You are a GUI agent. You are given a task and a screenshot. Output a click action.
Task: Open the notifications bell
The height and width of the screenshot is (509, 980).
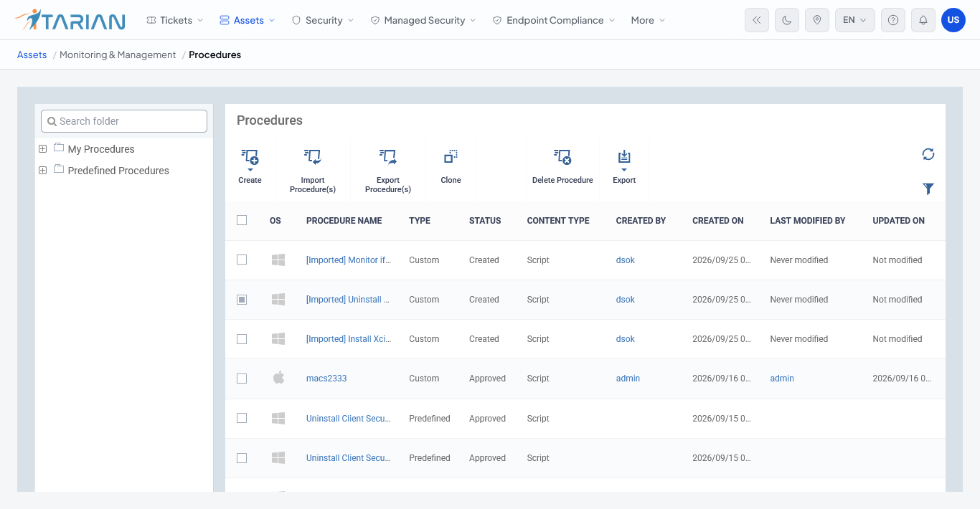[923, 20]
